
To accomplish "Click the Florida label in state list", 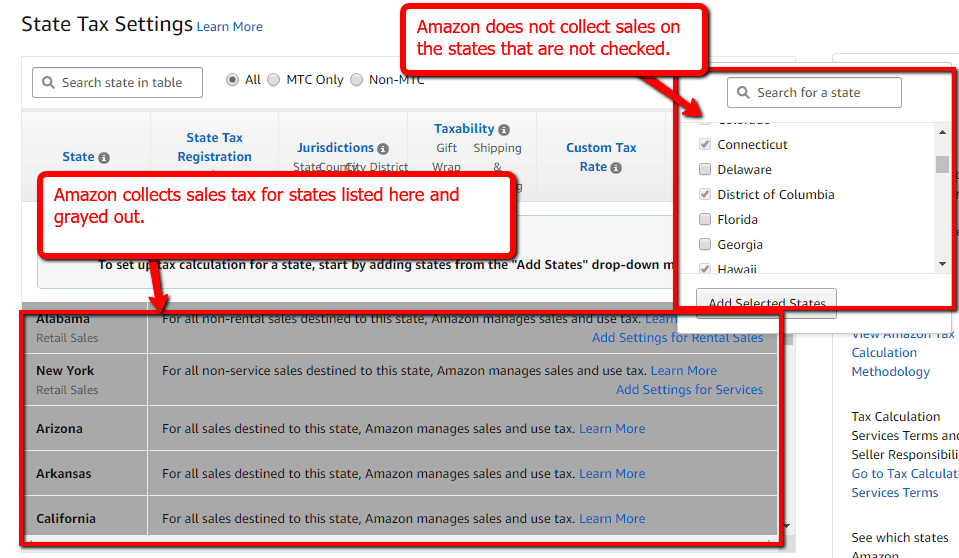I will [737, 220].
